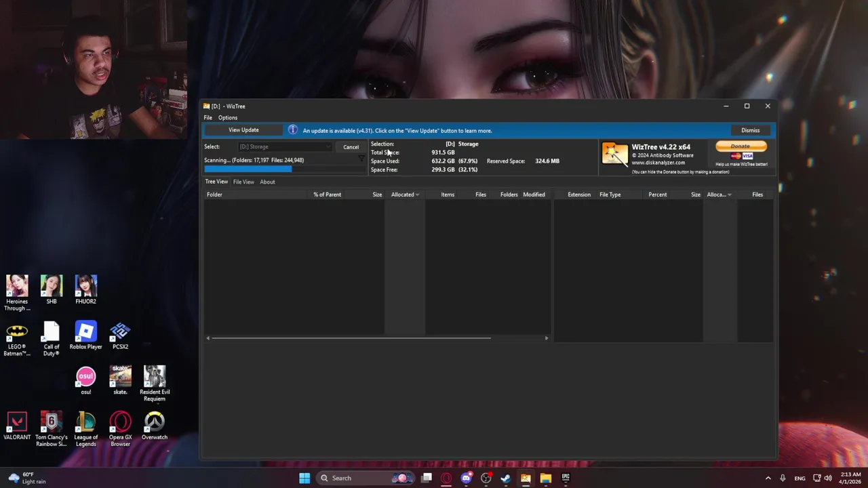The width and height of the screenshot is (868, 488).
Task: Open the Windows Start menu
Action: point(304,478)
